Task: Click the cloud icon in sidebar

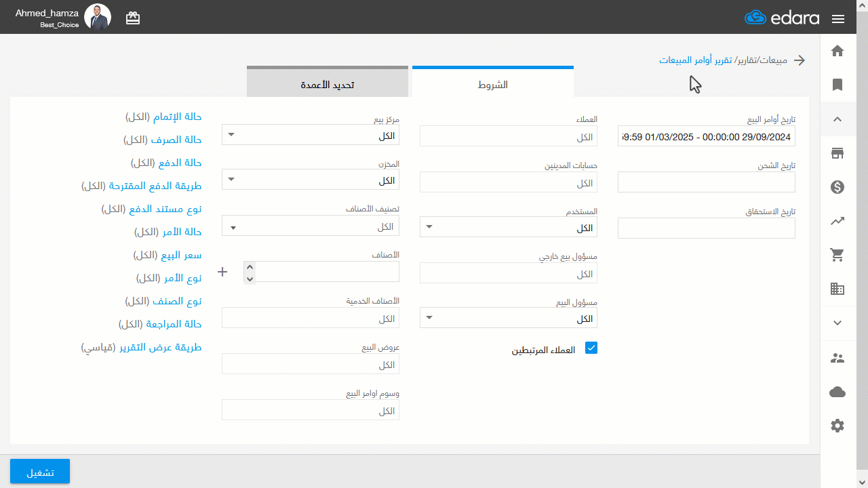Action: tap(837, 392)
